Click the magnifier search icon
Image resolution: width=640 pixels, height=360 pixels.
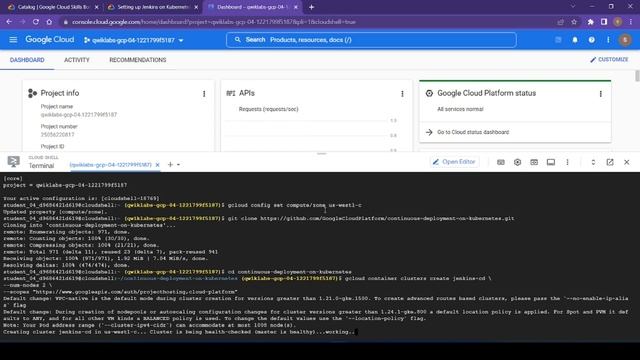[x=238, y=40]
